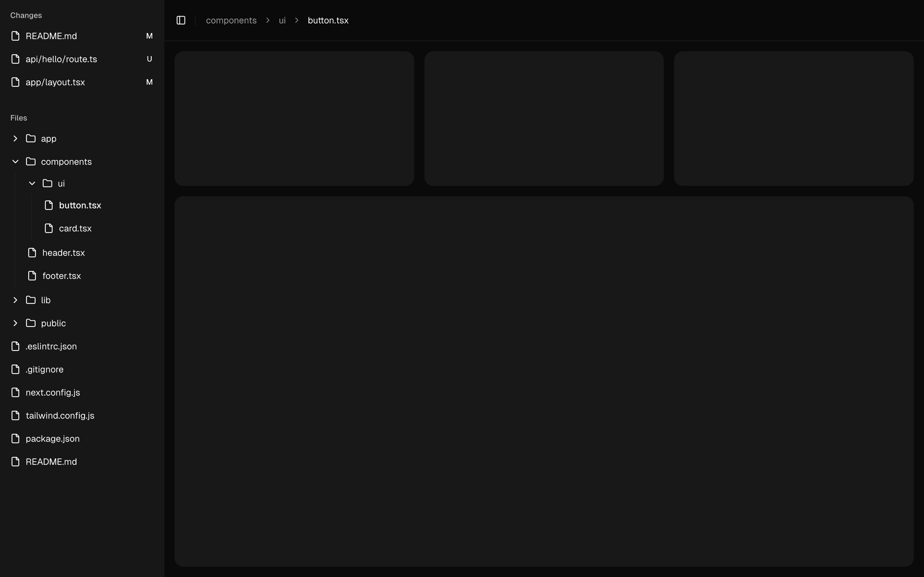The width and height of the screenshot is (924, 577).
Task: Click file icon next to tailwind.config.js
Action: [15, 415]
